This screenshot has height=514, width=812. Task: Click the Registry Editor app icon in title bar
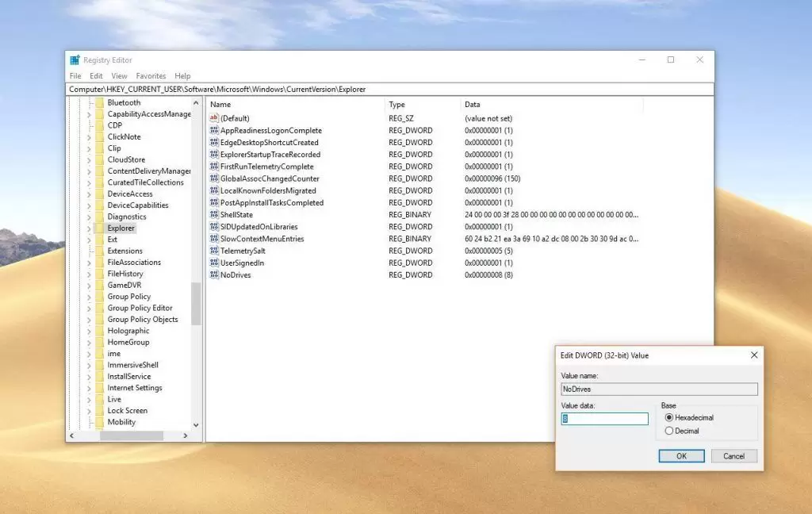coord(75,60)
